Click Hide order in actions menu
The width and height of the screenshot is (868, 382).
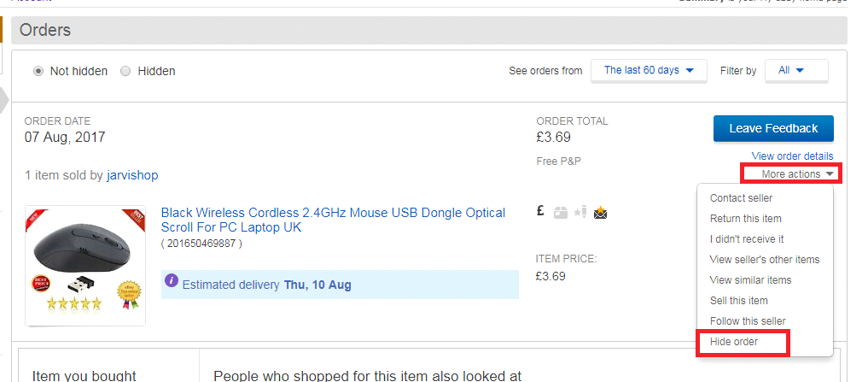point(734,342)
